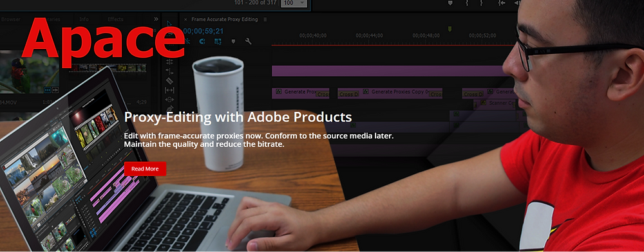Toggle the Snap magnet icon in timeline

coord(202,41)
